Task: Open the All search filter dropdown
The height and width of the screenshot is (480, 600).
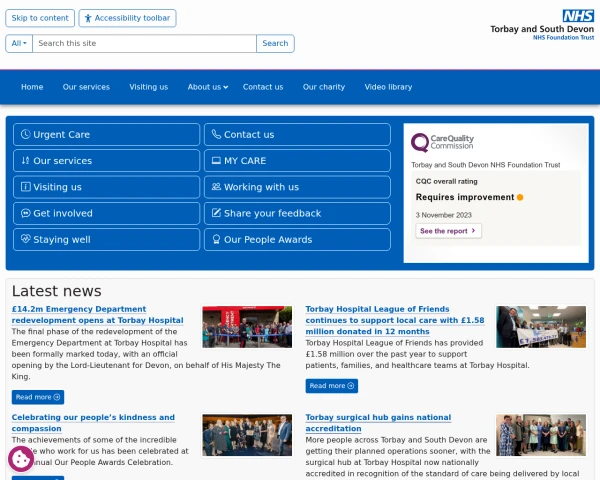Action: pos(19,43)
